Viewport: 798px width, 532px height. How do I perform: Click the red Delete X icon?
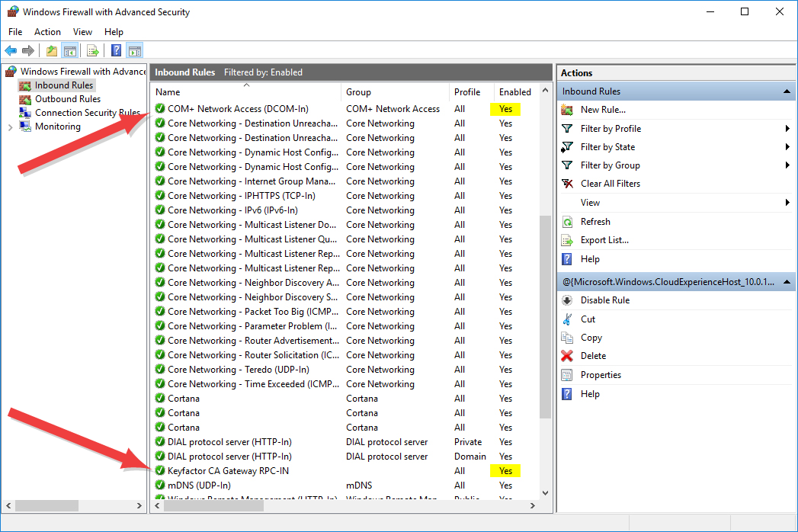click(x=567, y=355)
